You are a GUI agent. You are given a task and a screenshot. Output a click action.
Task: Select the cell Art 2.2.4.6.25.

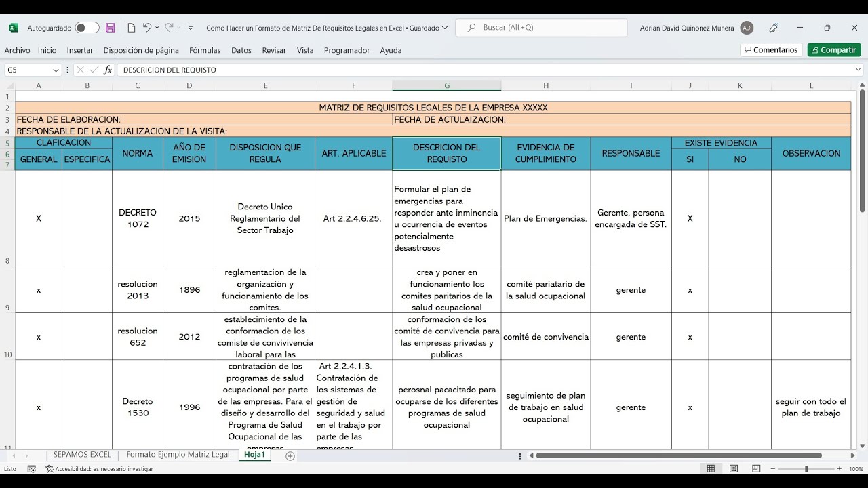pos(353,218)
